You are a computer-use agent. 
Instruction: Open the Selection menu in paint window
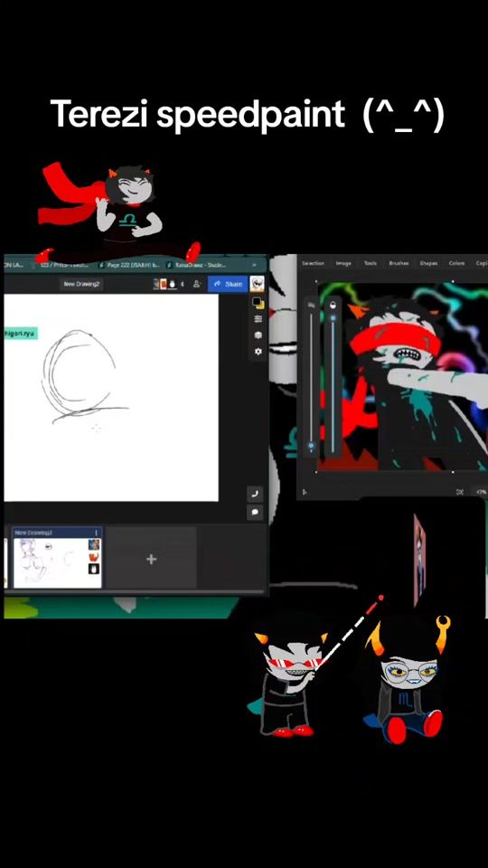(314, 263)
